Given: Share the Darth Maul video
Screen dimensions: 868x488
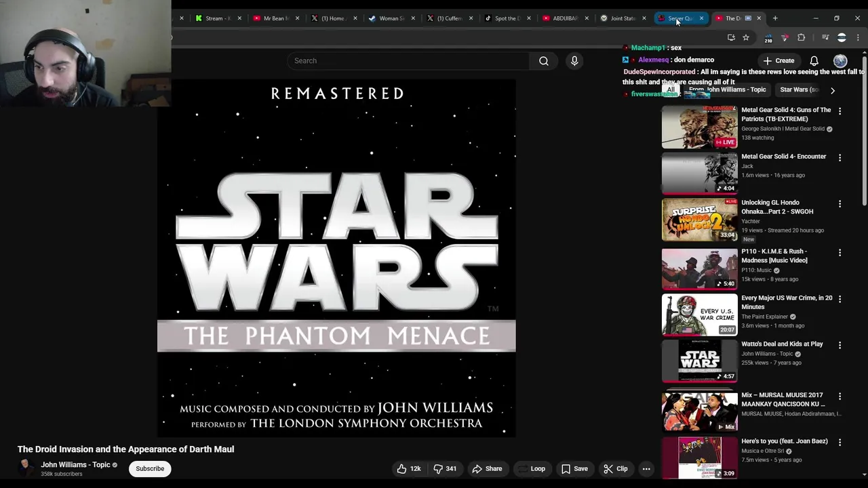Looking at the screenshot, I should (x=487, y=468).
